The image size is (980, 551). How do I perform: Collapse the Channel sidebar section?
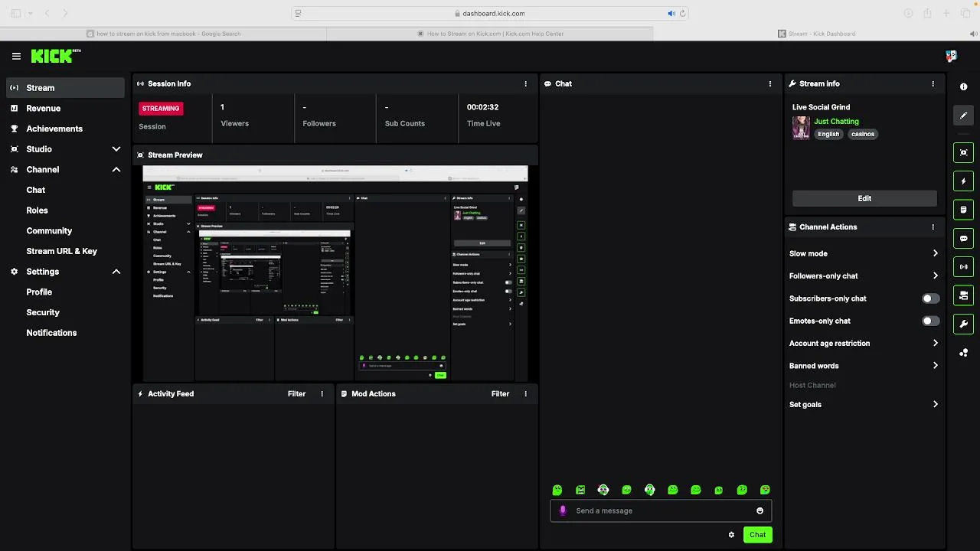[x=116, y=170]
